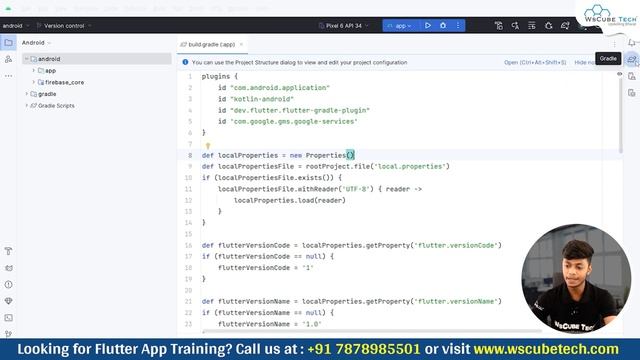Select the gradle folder in tree
Viewport: 640px width, 360px height.
pyautogui.click(x=47, y=94)
